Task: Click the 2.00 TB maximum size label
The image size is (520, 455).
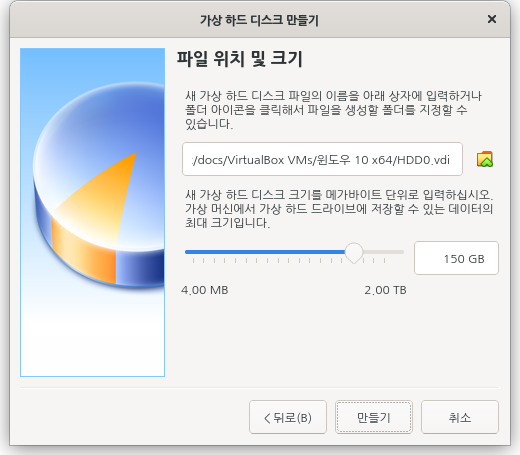Action: point(385,290)
